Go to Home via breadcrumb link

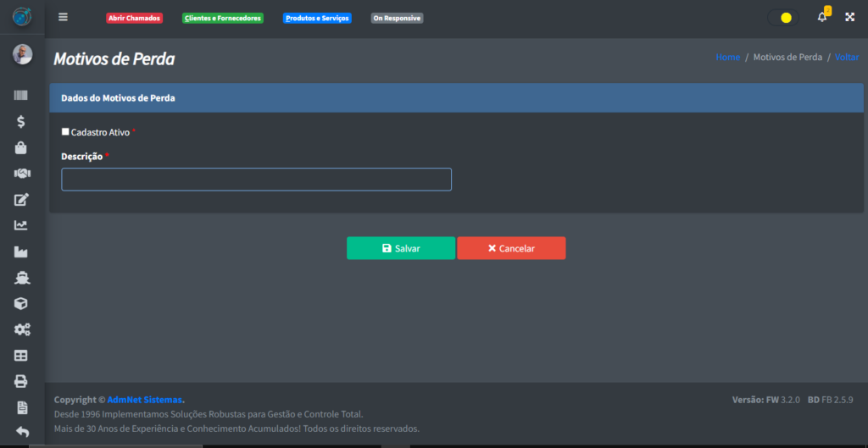tap(727, 58)
